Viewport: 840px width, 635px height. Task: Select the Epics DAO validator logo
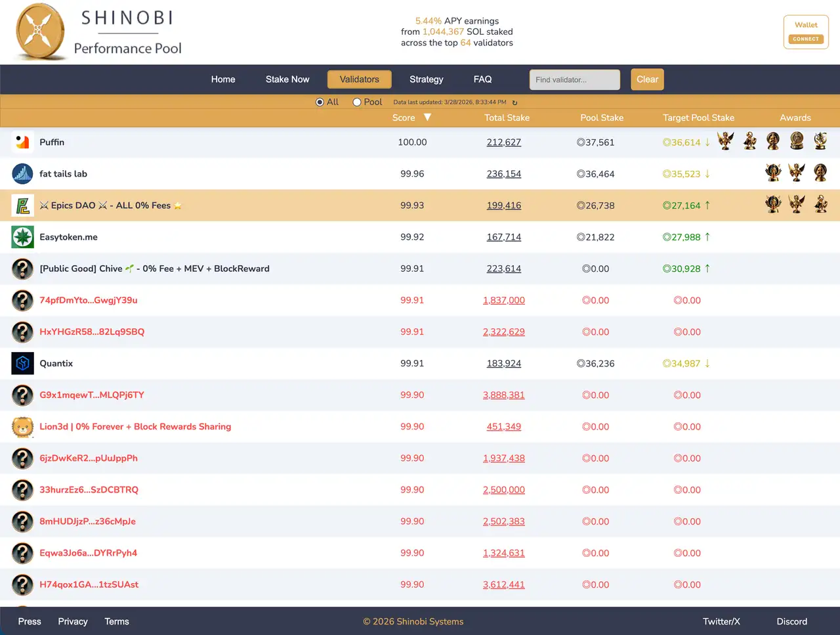click(22, 205)
